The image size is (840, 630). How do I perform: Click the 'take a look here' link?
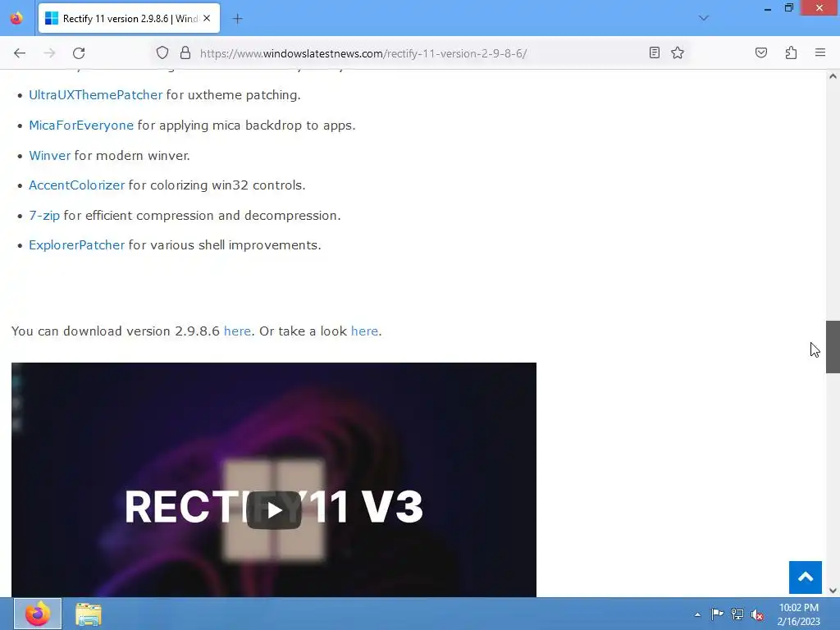364,331
